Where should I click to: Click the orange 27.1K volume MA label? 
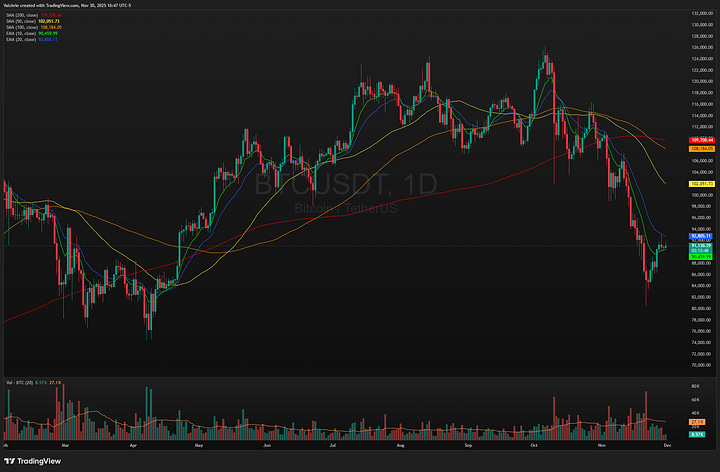pyautogui.click(x=697, y=422)
